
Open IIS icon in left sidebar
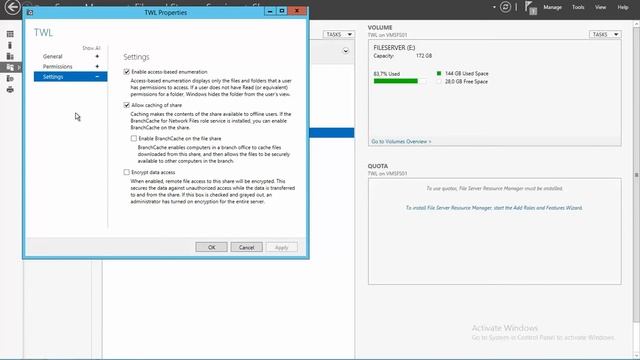(x=10, y=78)
